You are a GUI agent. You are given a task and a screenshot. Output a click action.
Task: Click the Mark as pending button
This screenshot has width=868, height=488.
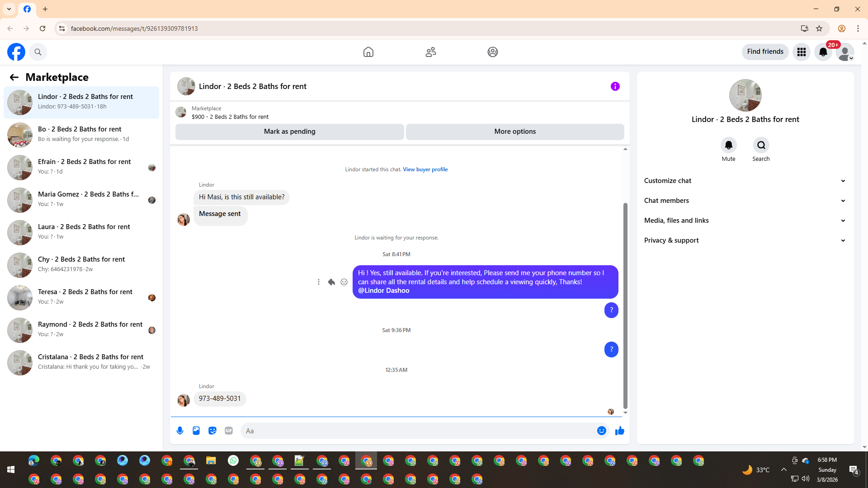click(x=289, y=131)
